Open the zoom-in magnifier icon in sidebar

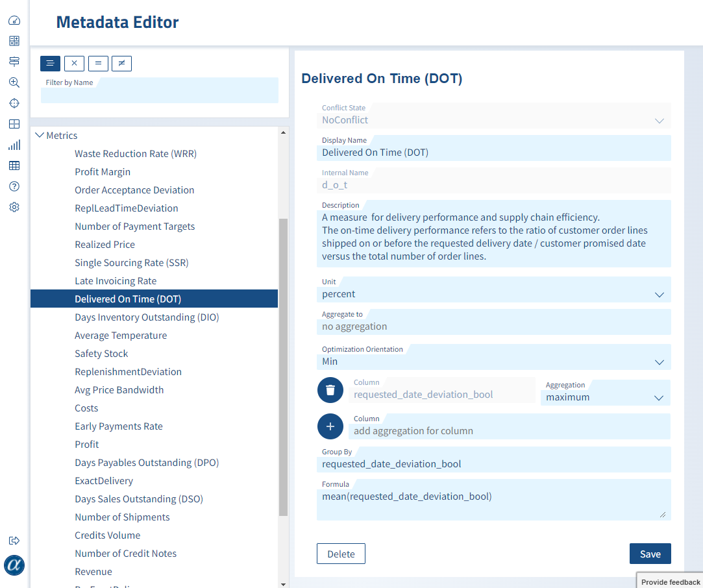14,82
